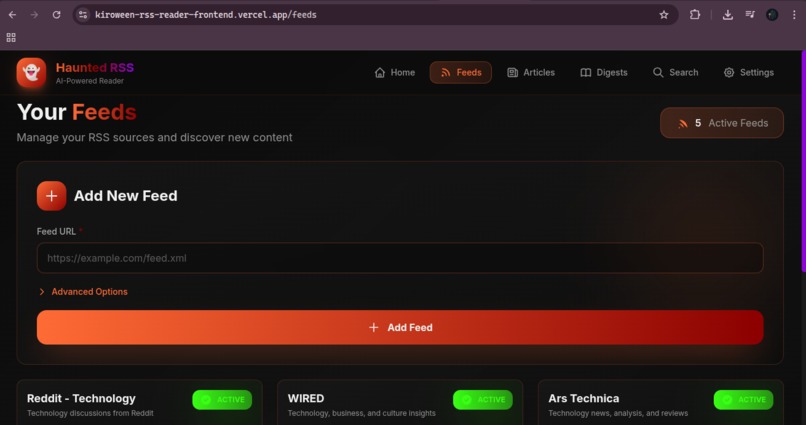This screenshot has width=806, height=425.
Task: Open the Digests tab
Action: coord(604,72)
